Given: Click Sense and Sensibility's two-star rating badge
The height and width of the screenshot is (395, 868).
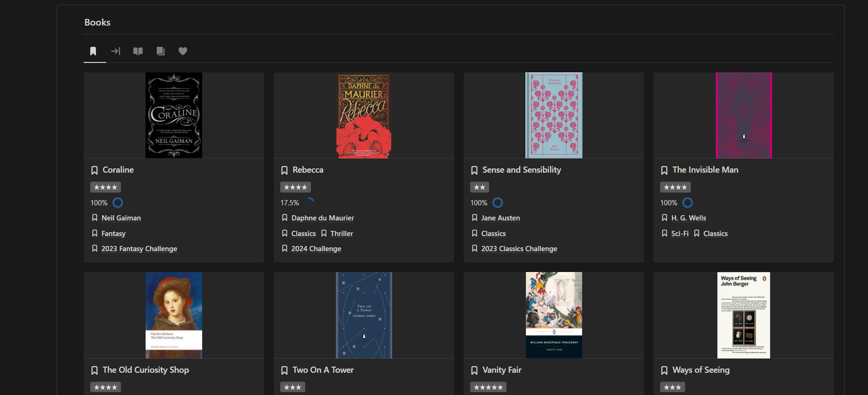Looking at the screenshot, I should pos(480,187).
